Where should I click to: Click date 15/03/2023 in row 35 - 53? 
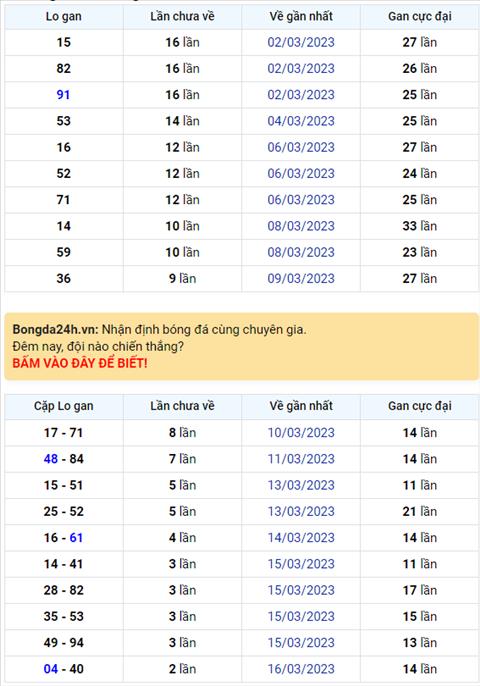301,616
